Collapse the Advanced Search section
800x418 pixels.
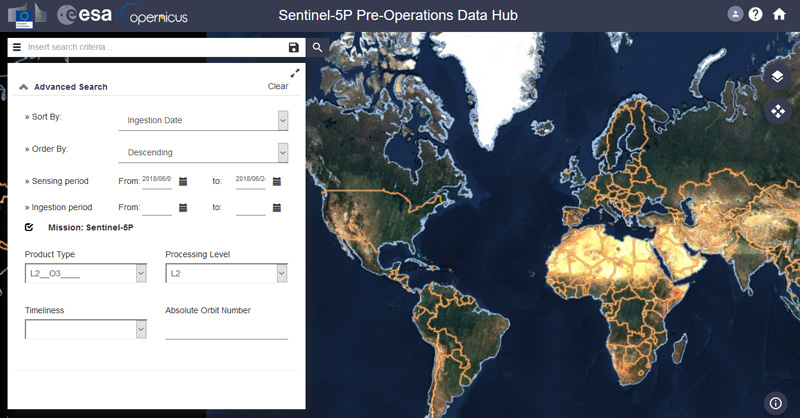(x=23, y=87)
